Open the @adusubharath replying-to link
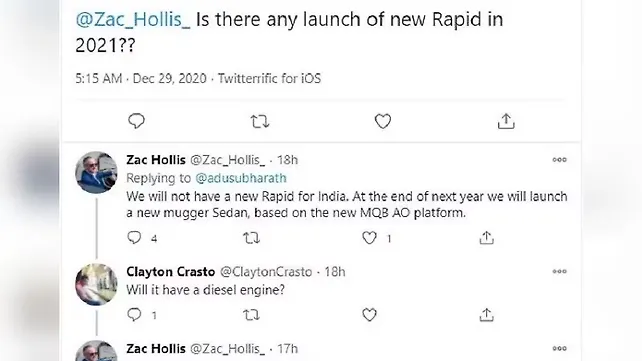Screen dimensions: 642x361 click(241, 178)
